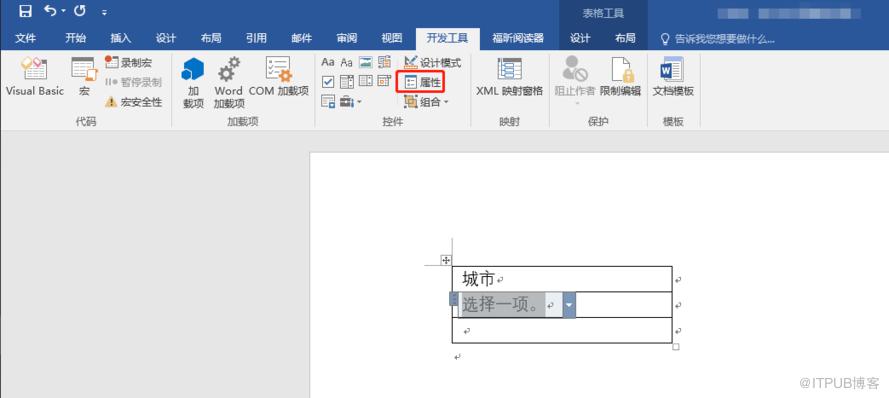The height and width of the screenshot is (398, 889).
Task: Insert a Rich Text content control
Action: pyautogui.click(x=328, y=62)
